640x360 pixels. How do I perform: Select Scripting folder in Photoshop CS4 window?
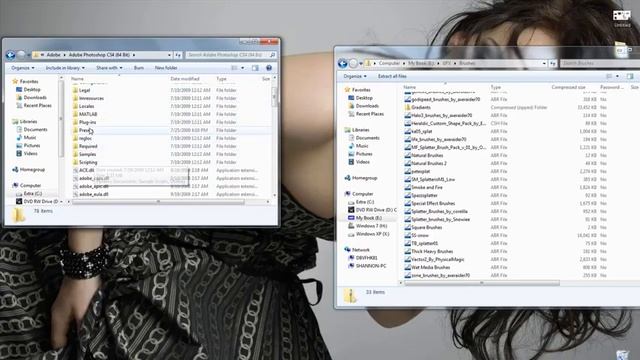click(x=88, y=162)
